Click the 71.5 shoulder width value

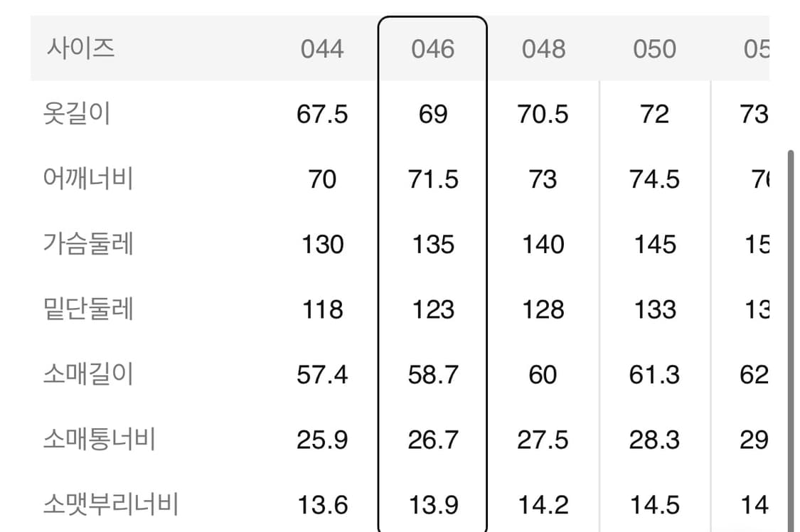[432, 179]
